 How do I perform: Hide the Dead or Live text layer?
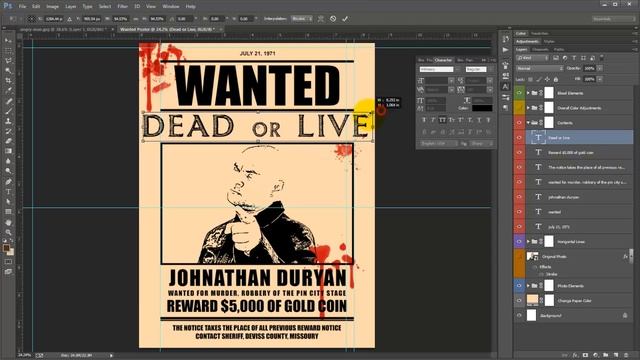tap(519, 138)
